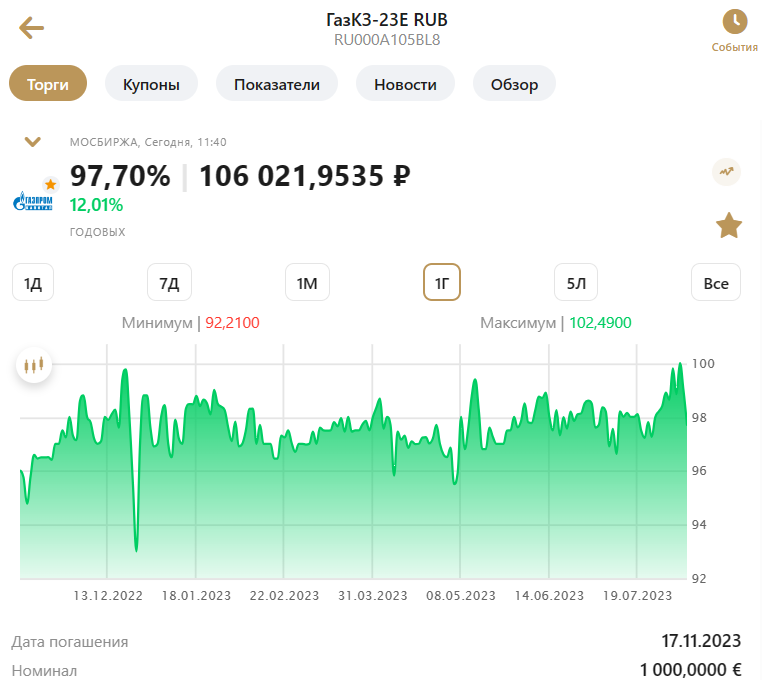Image resolution: width=762 pixels, height=680 pixels.
Task: Click chart date label 08.05.2023
Action: click(461, 596)
